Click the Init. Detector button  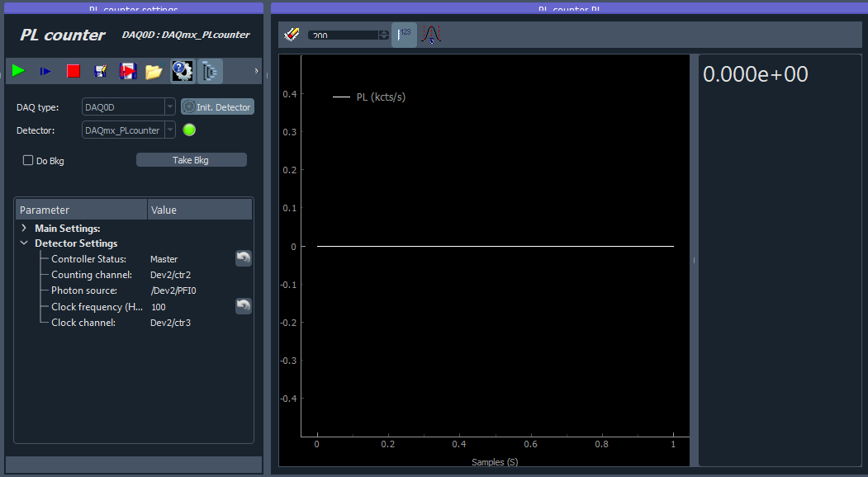[217, 107]
